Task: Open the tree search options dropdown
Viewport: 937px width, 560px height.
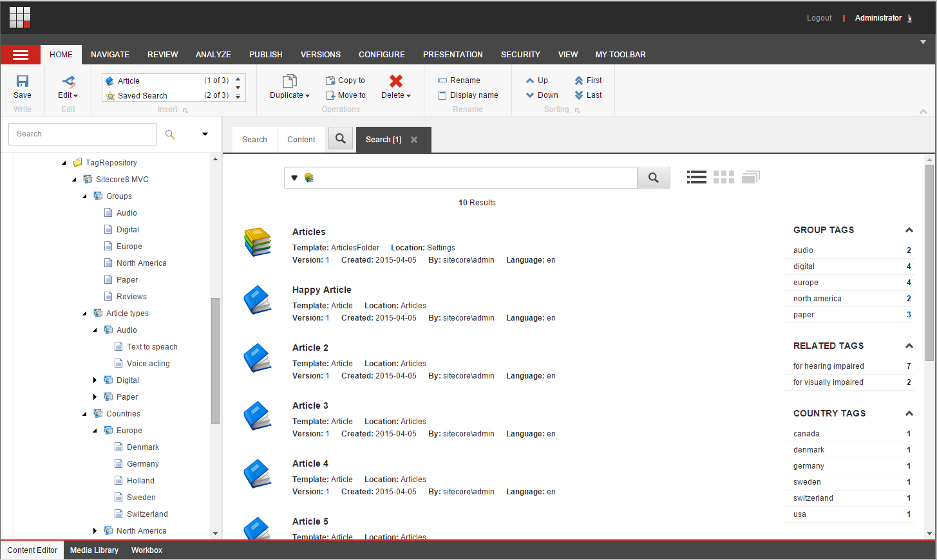Action: coord(205,135)
